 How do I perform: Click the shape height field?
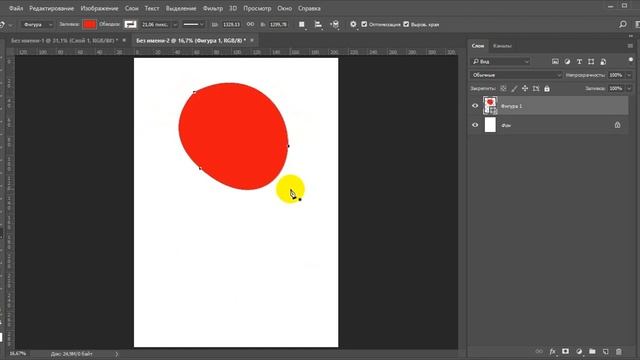coord(278,24)
